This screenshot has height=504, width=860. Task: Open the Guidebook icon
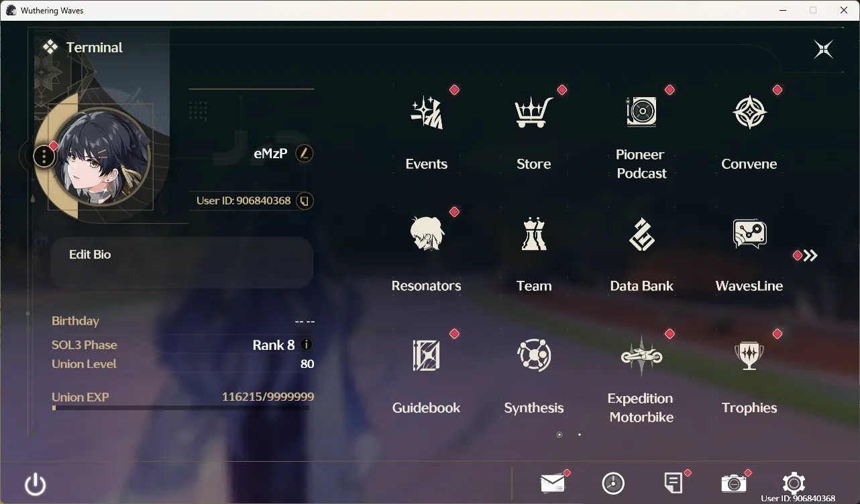point(427,355)
